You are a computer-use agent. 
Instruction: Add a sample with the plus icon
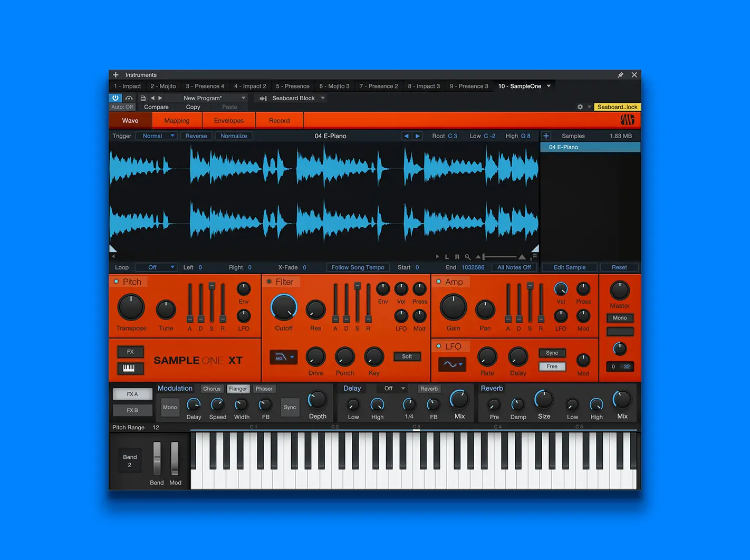pyautogui.click(x=546, y=136)
